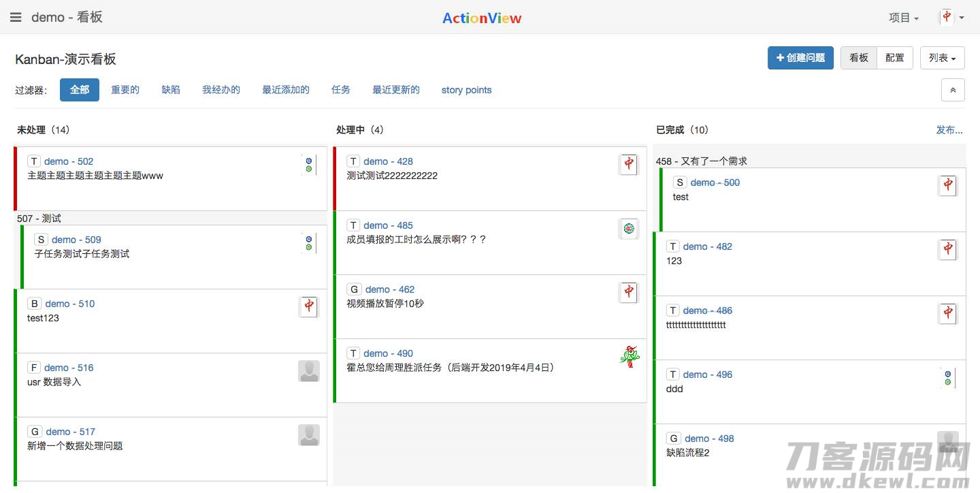Click the G type icon on demo - 498
The image size is (980, 493).
(x=674, y=439)
